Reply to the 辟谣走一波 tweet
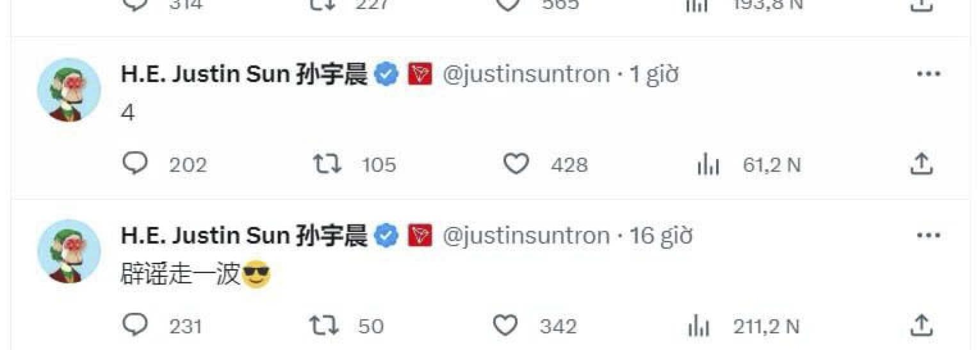The image size is (980, 350). [x=135, y=326]
